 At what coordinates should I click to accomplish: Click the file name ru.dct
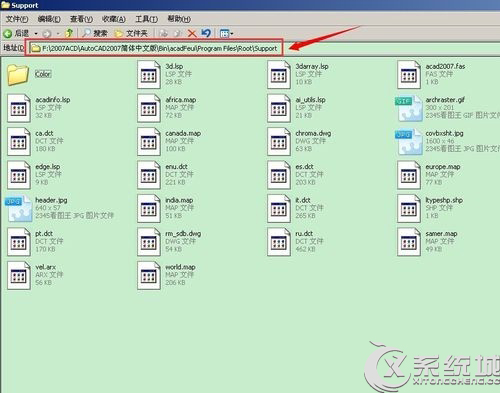coord(304,233)
